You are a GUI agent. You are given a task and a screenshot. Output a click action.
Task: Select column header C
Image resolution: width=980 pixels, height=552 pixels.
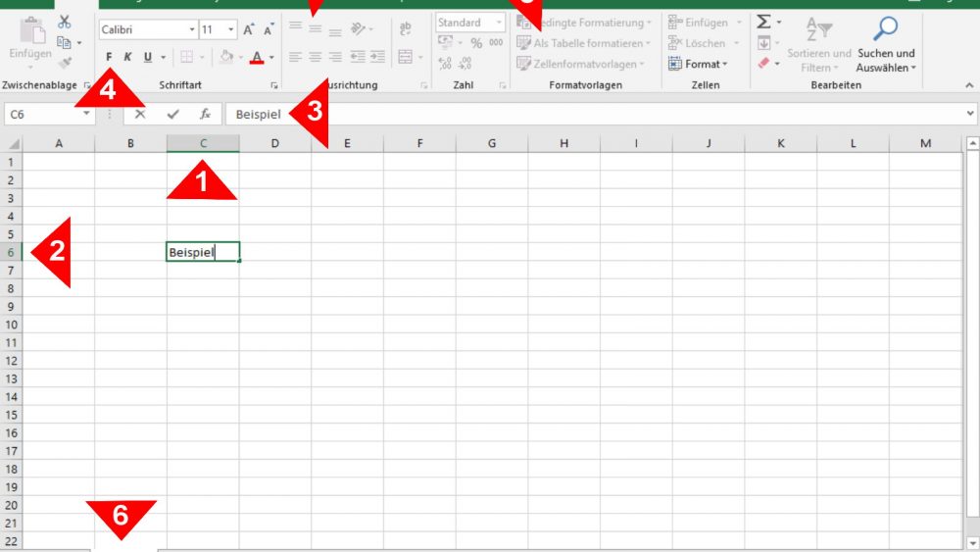click(x=203, y=144)
